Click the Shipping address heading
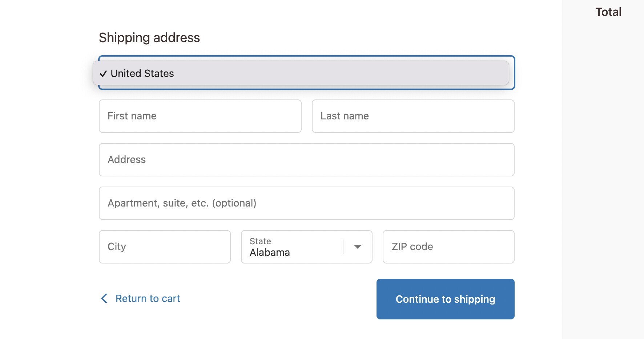The height and width of the screenshot is (339, 644). [x=149, y=38]
